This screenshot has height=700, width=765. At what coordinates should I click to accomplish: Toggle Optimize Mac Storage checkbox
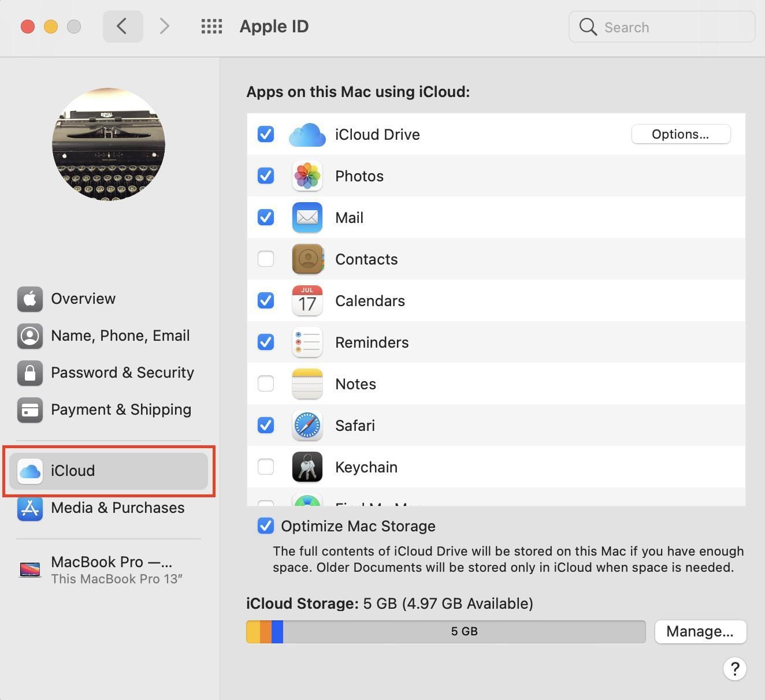(x=266, y=526)
